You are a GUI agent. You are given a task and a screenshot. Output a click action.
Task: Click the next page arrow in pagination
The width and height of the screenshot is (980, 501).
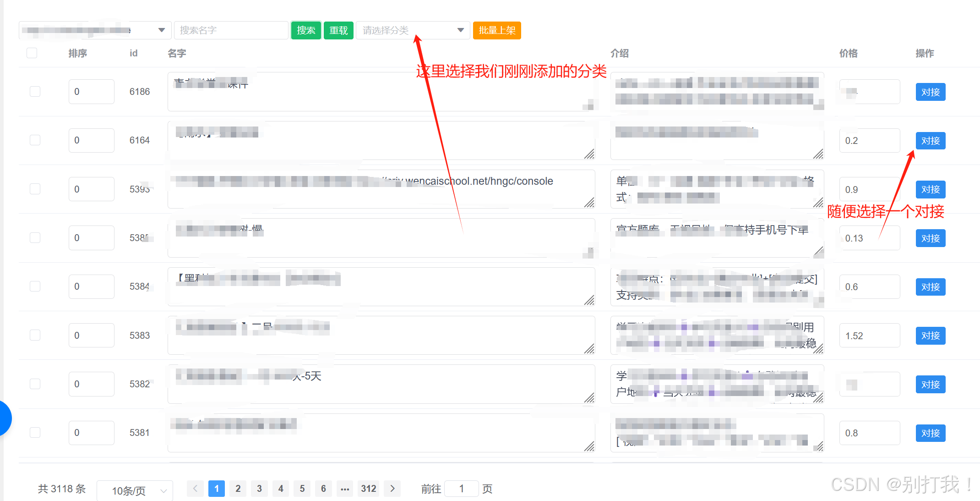(392, 489)
